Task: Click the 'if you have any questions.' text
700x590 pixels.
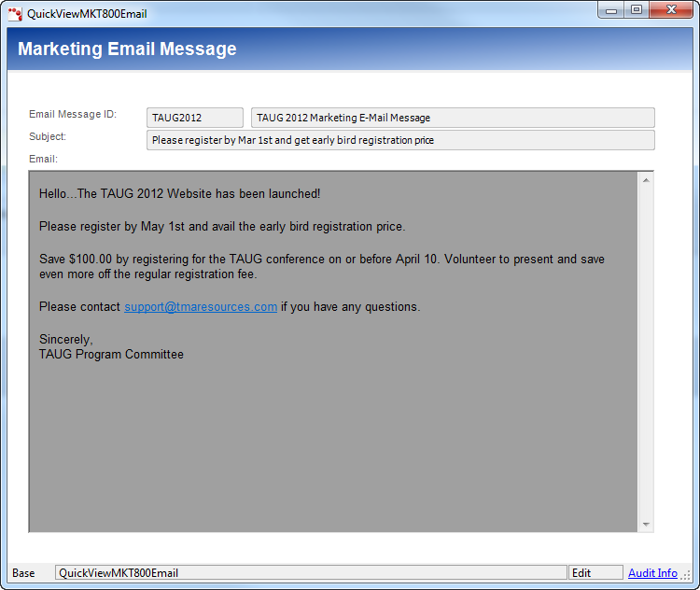Action: (x=350, y=307)
